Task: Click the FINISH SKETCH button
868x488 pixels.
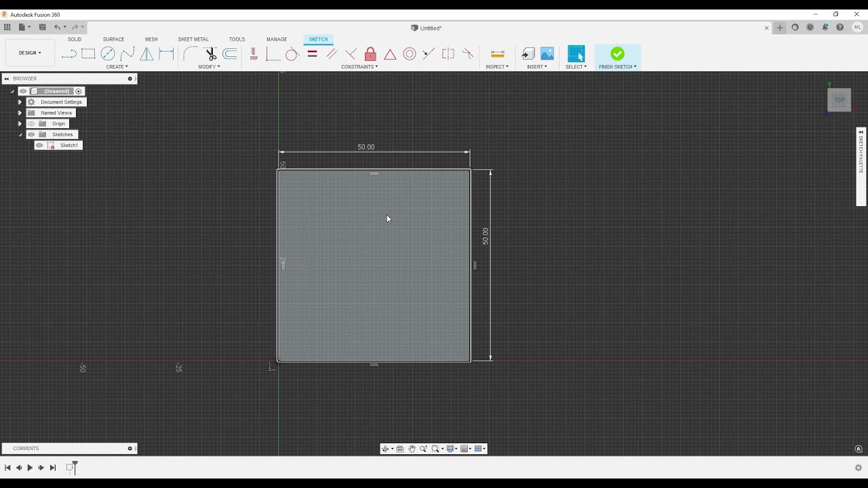Action: tap(617, 58)
